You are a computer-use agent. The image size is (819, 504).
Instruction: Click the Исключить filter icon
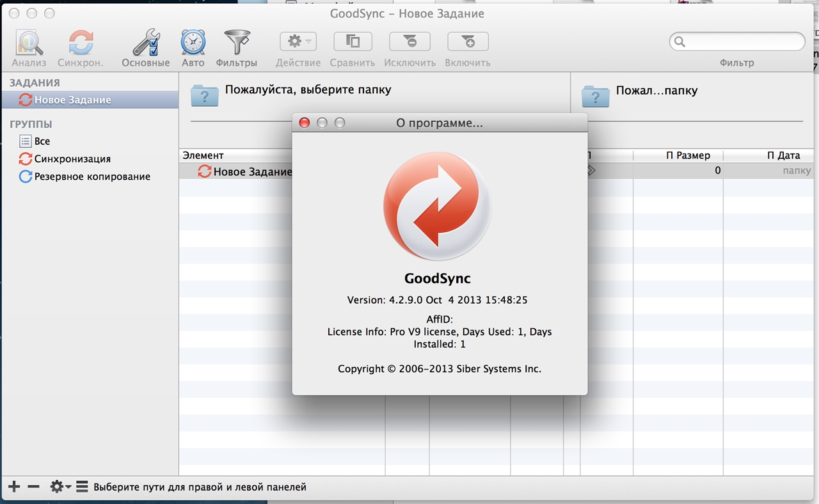409,42
